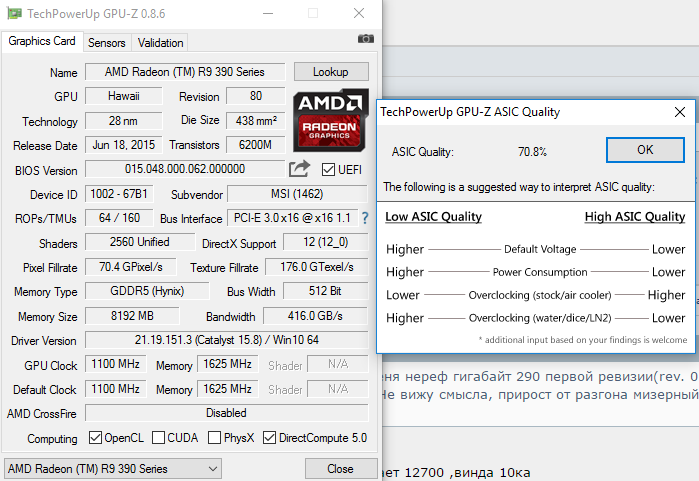
Task: Minimize the GPU-Z window
Action: 268,13
